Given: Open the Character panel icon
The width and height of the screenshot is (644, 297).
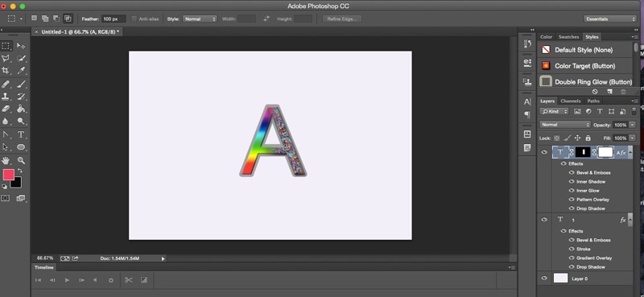Looking at the screenshot, I should pyautogui.click(x=528, y=102).
